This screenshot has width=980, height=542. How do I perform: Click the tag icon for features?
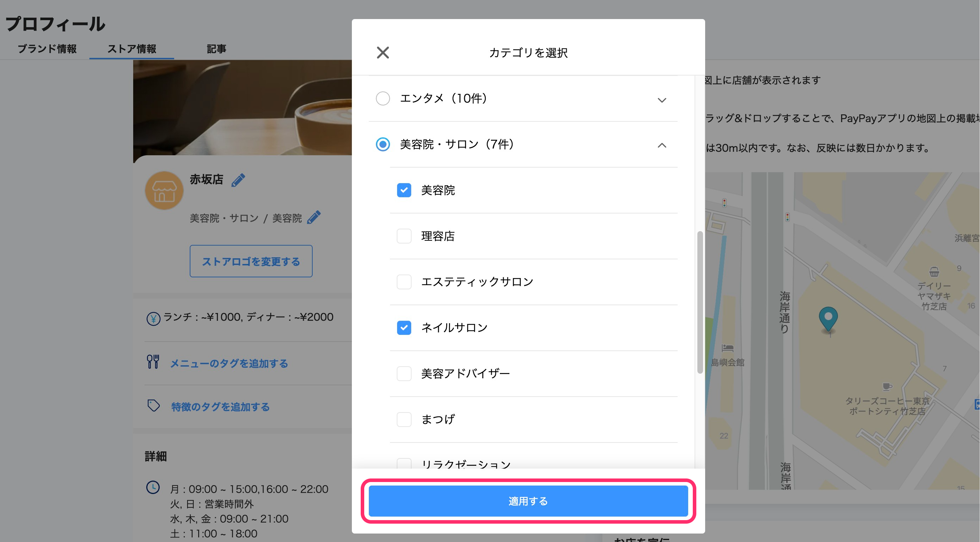[x=153, y=405]
